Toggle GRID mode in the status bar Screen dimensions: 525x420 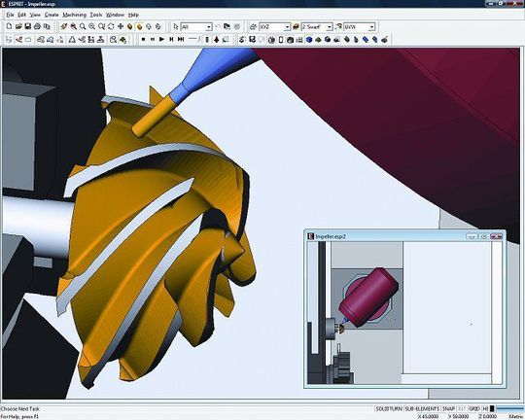pos(474,409)
